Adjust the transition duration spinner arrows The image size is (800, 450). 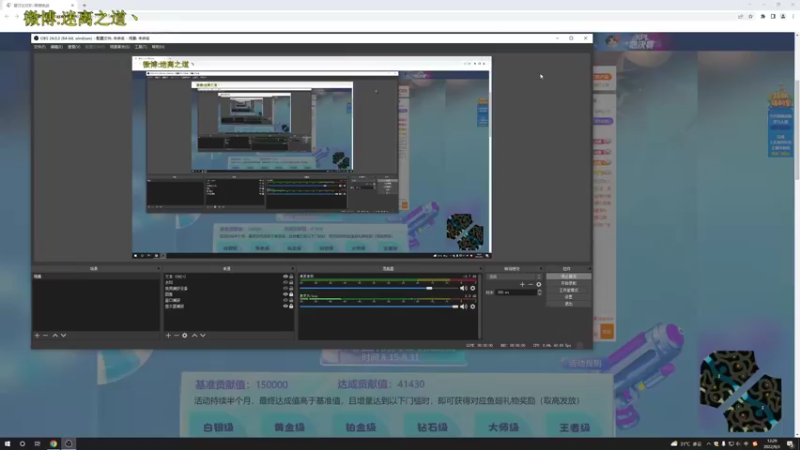(539, 292)
